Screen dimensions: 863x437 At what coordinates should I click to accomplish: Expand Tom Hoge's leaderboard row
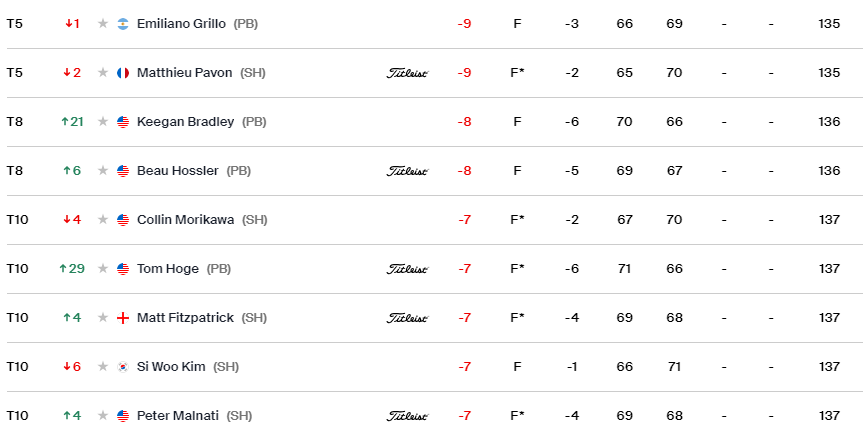point(432,269)
